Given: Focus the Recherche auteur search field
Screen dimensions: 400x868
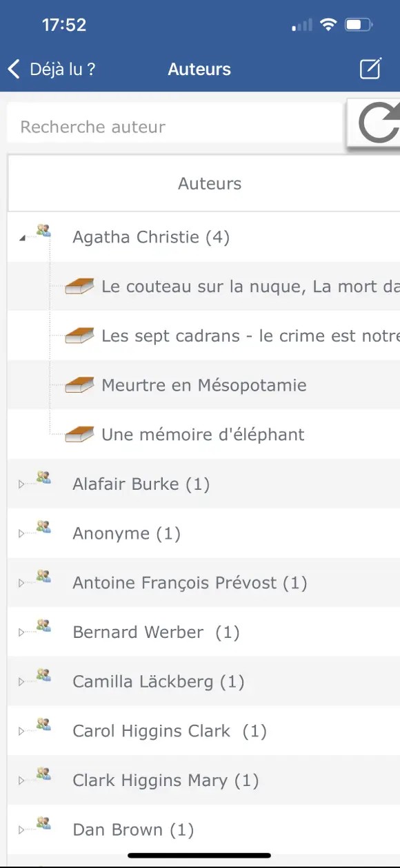Looking at the screenshot, I should click(x=175, y=127).
